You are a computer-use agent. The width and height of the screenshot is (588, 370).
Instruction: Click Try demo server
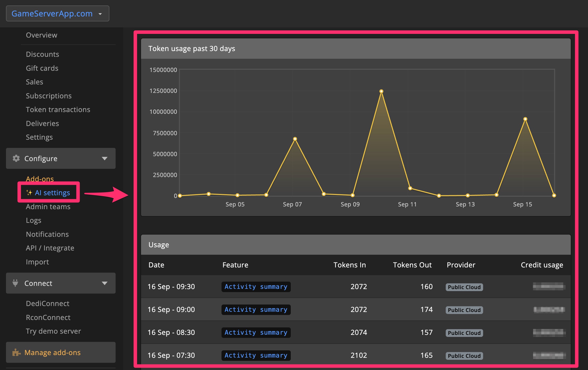53,331
